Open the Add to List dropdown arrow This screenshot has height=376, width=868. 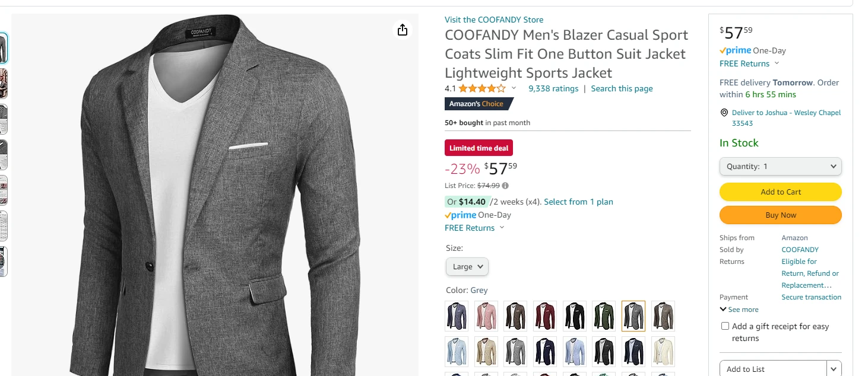pyautogui.click(x=832, y=368)
